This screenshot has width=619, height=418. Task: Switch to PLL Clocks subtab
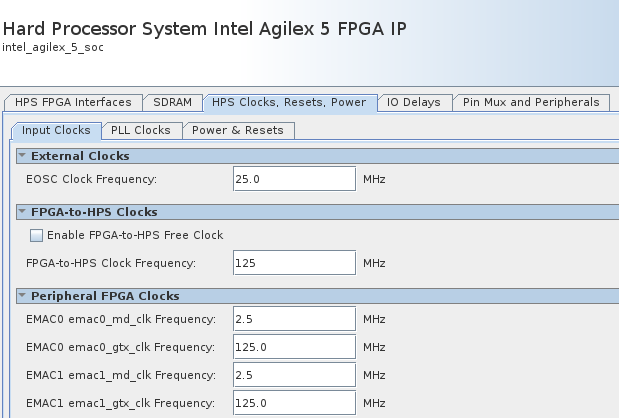(140, 130)
